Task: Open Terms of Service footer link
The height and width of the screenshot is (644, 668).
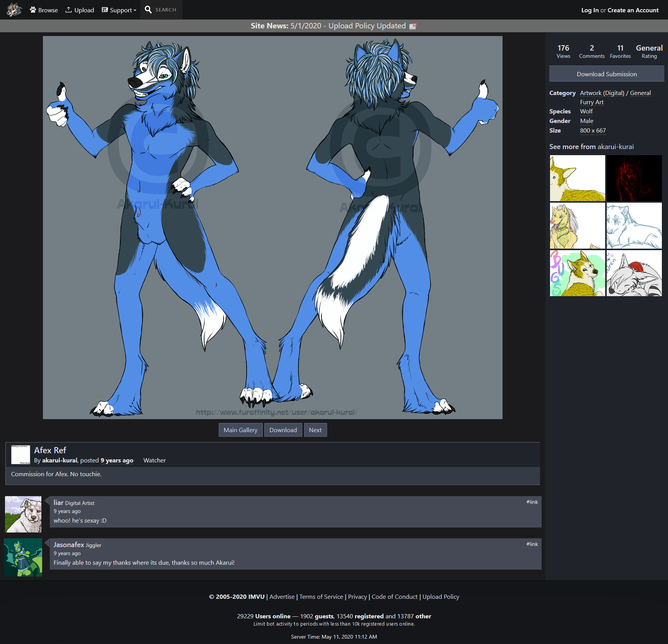Action: tap(321, 597)
